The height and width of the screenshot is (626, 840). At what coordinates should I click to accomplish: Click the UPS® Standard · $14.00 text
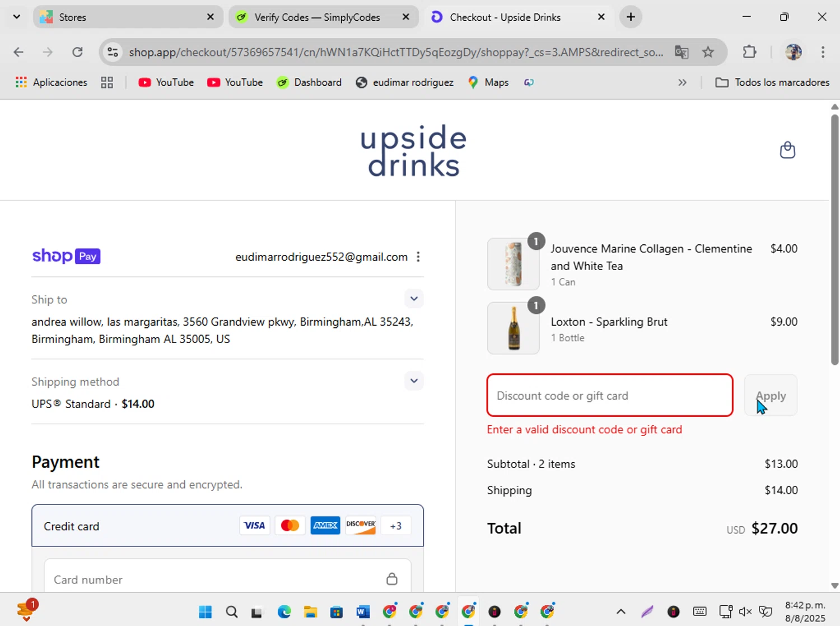click(93, 404)
